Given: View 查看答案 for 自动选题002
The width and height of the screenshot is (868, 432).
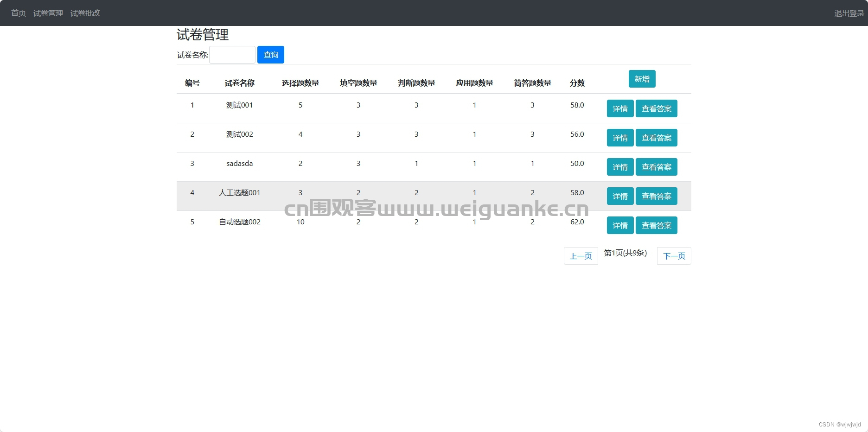Looking at the screenshot, I should [x=657, y=225].
